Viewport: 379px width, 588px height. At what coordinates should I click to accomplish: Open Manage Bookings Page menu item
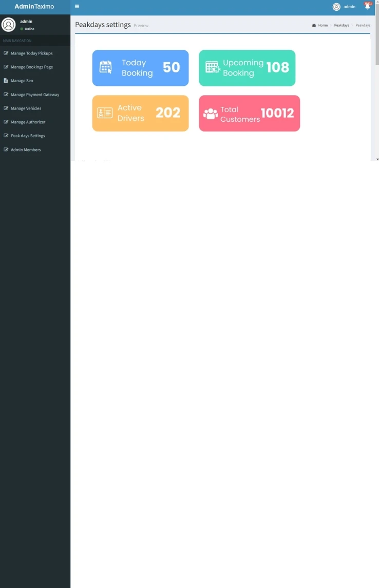[31, 67]
